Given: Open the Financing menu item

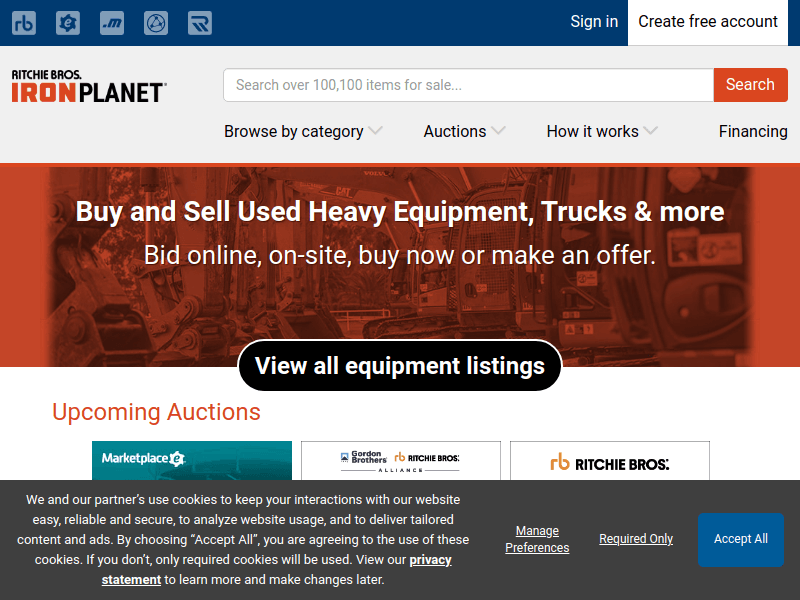Looking at the screenshot, I should (x=752, y=131).
